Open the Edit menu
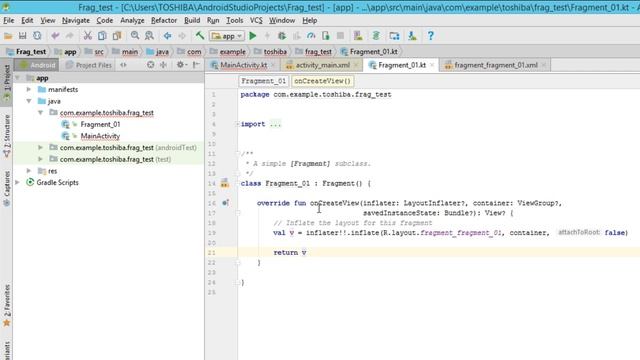640x360 pixels. 27,20
